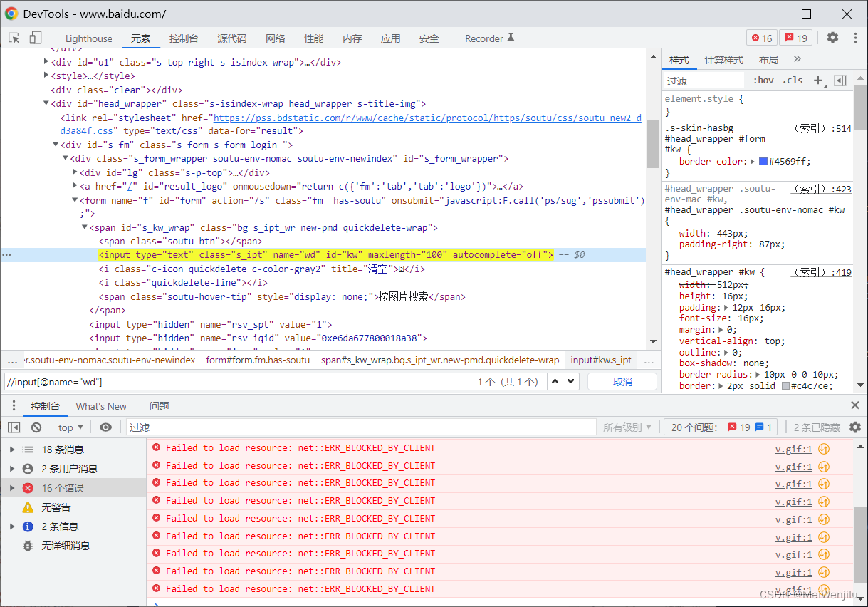The height and width of the screenshot is (607, 868).
Task: Click the 取消 search cancel button
Action: tap(622, 382)
